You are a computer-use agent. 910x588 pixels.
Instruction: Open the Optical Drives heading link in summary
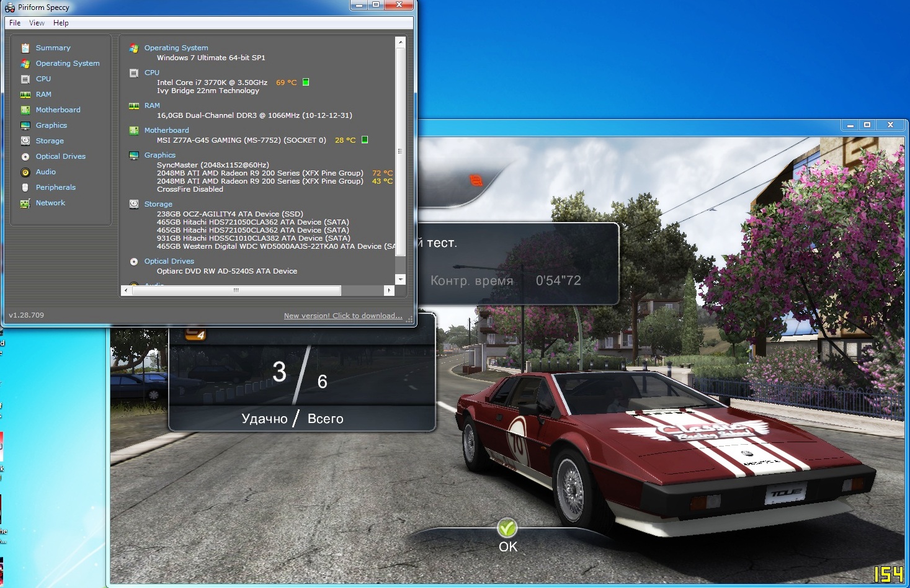(x=169, y=261)
